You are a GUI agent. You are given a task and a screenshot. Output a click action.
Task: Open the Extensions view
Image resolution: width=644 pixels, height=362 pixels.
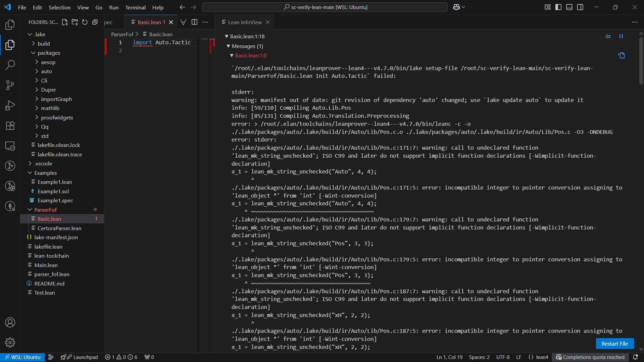(10, 125)
